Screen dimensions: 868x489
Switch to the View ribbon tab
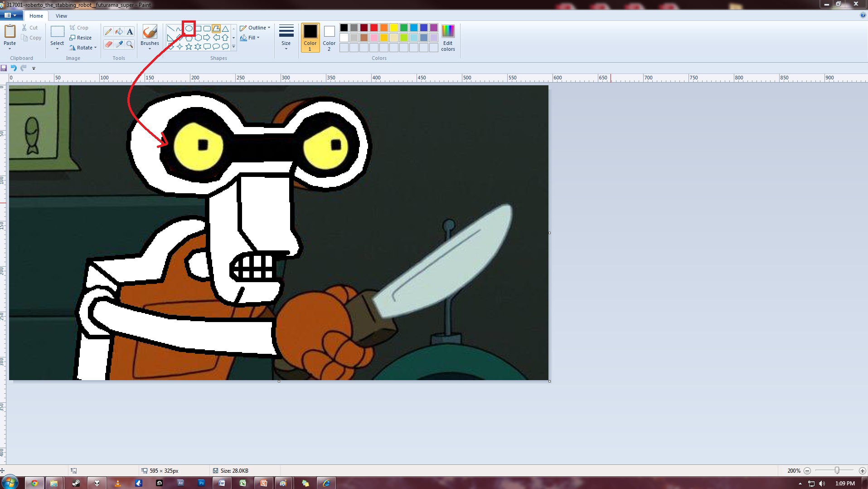coord(61,16)
